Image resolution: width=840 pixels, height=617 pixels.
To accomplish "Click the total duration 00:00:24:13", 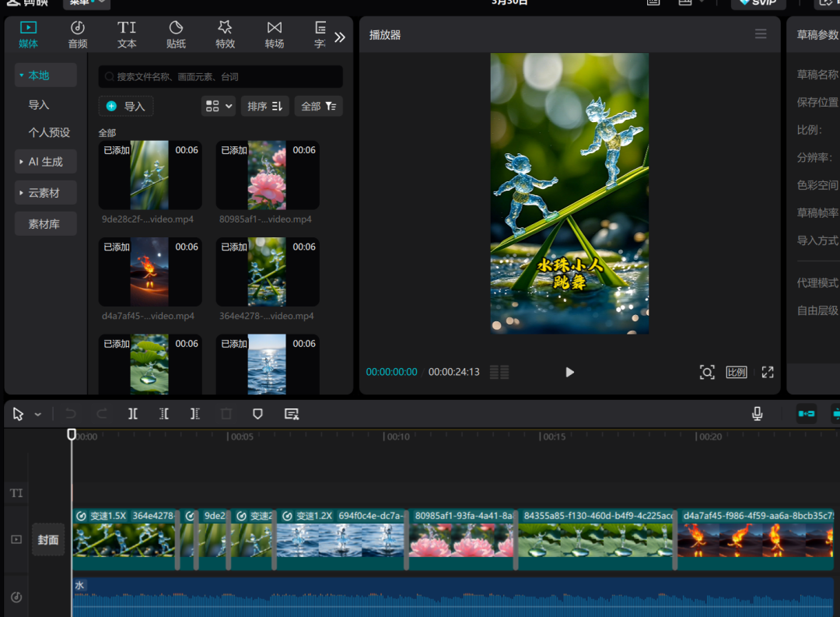I will point(453,372).
